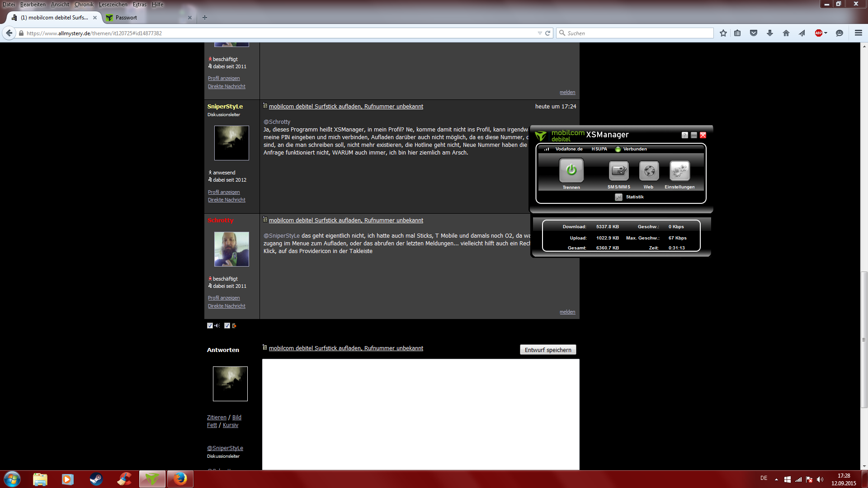Toggle the auto-scroll checkbox below thread

[x=227, y=325]
